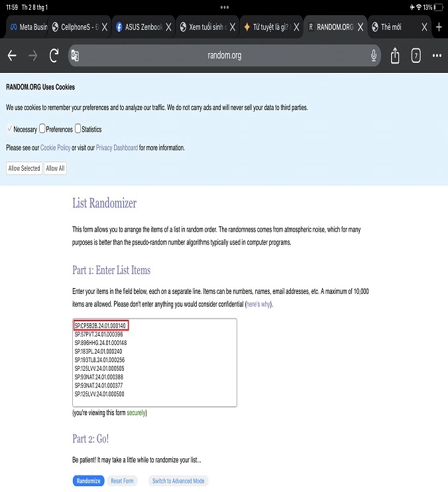Tap the translate icon in address bar

[x=76, y=56]
